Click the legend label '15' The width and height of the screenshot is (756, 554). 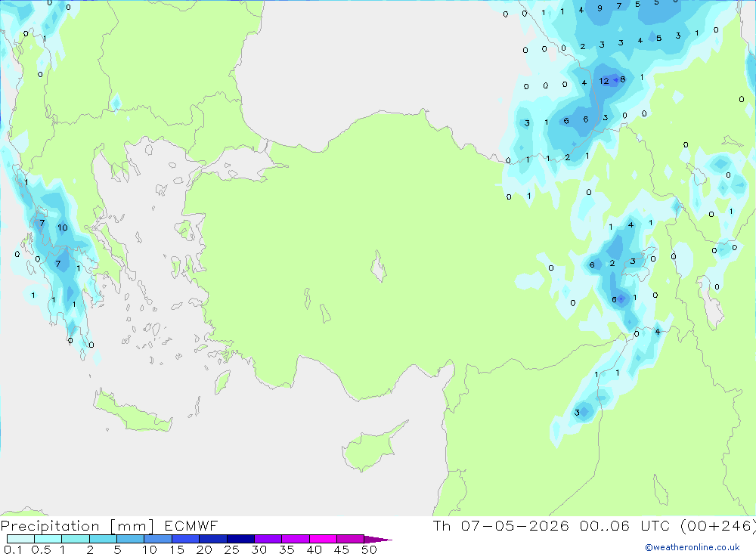point(176,549)
